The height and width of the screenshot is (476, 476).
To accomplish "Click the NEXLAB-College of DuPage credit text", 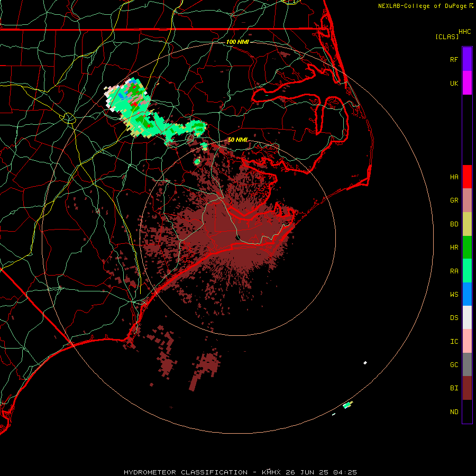I will click(x=422, y=6).
